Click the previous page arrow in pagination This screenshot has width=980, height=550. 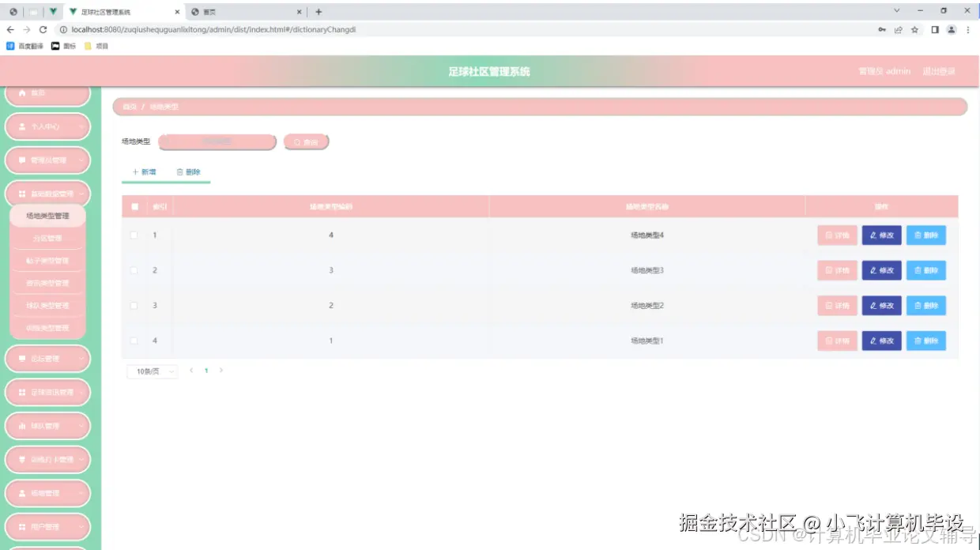tap(191, 371)
